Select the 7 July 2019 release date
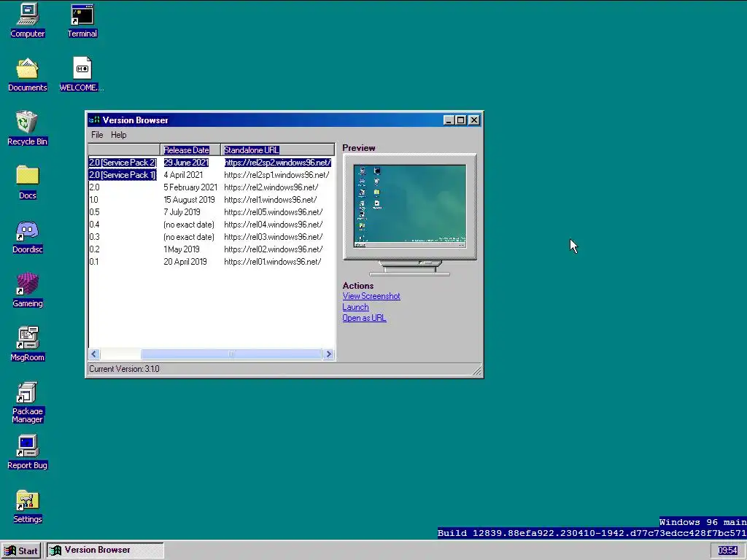Image resolution: width=747 pixels, height=560 pixels. [182, 212]
